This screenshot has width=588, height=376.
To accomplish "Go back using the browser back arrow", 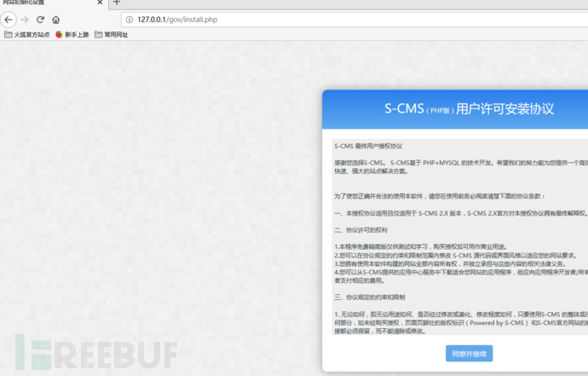I will pyautogui.click(x=9, y=20).
